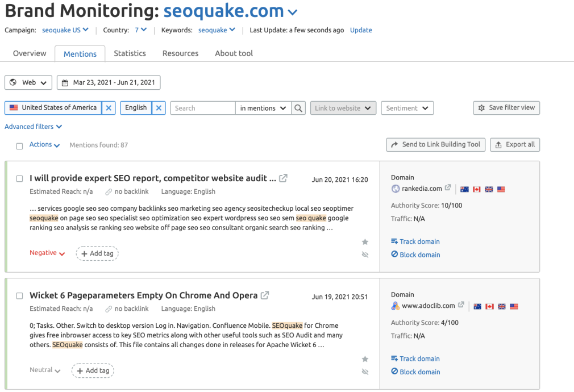This screenshot has height=392, width=574.
Task: Tick the select-all mentions checkbox
Action: 19,146
